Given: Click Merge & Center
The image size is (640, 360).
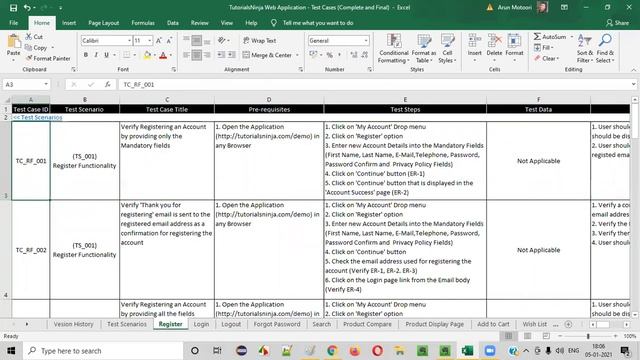Looking at the screenshot, I should pos(267,55).
